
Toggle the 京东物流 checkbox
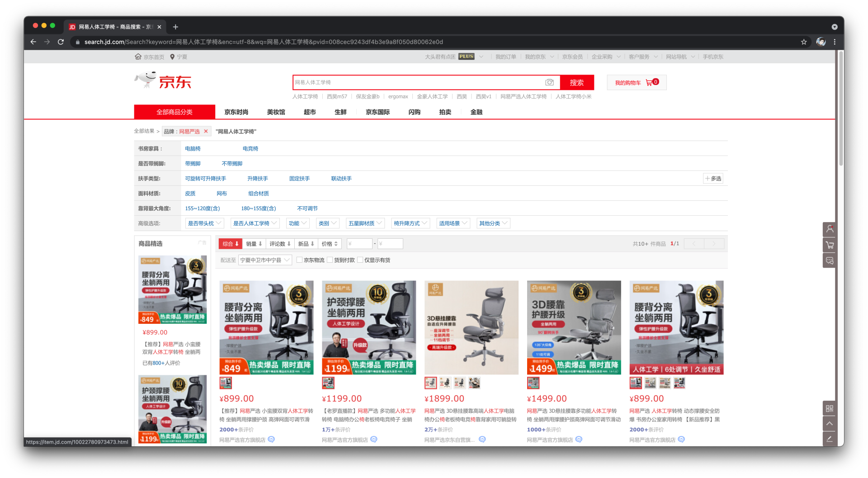point(299,260)
